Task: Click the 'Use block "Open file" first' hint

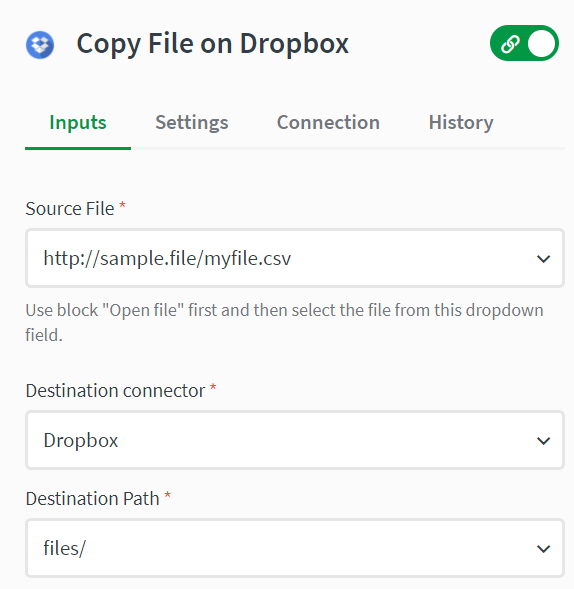Action: pos(284,322)
